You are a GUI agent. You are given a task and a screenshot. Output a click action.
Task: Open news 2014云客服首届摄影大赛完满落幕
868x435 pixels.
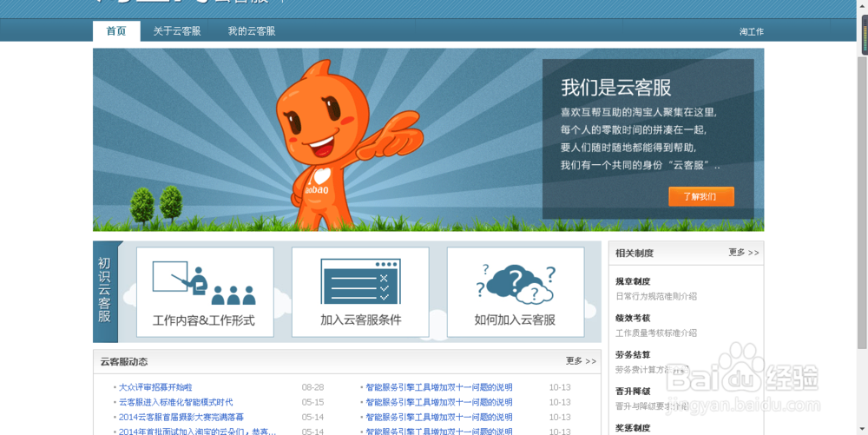[181, 418]
